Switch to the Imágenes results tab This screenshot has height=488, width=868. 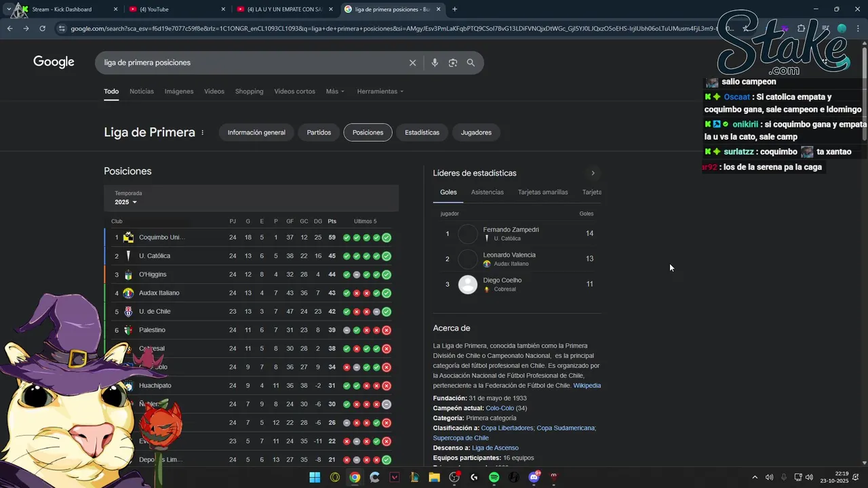pos(179,91)
